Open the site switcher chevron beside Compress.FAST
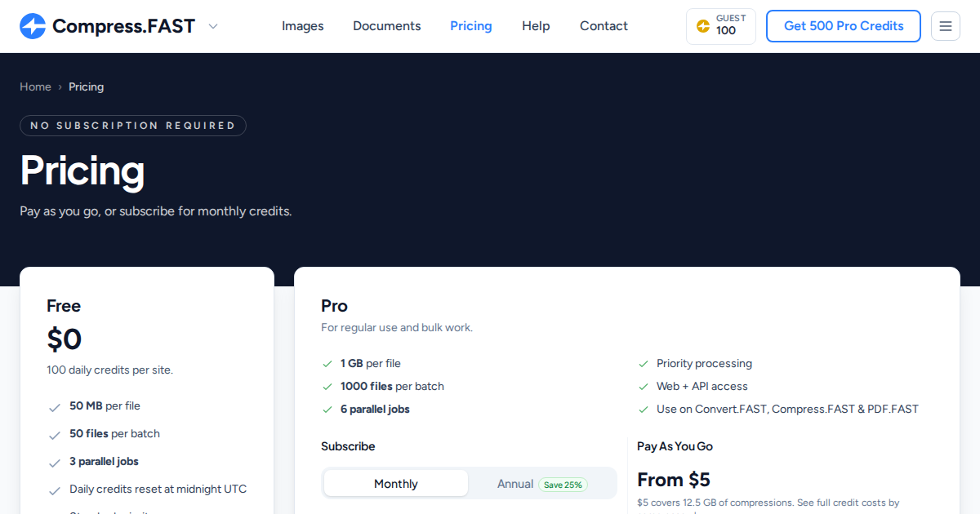The height and width of the screenshot is (514, 980). (x=213, y=26)
